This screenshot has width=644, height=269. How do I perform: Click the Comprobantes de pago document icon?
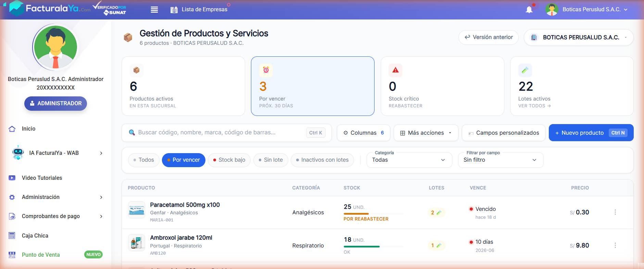12,216
